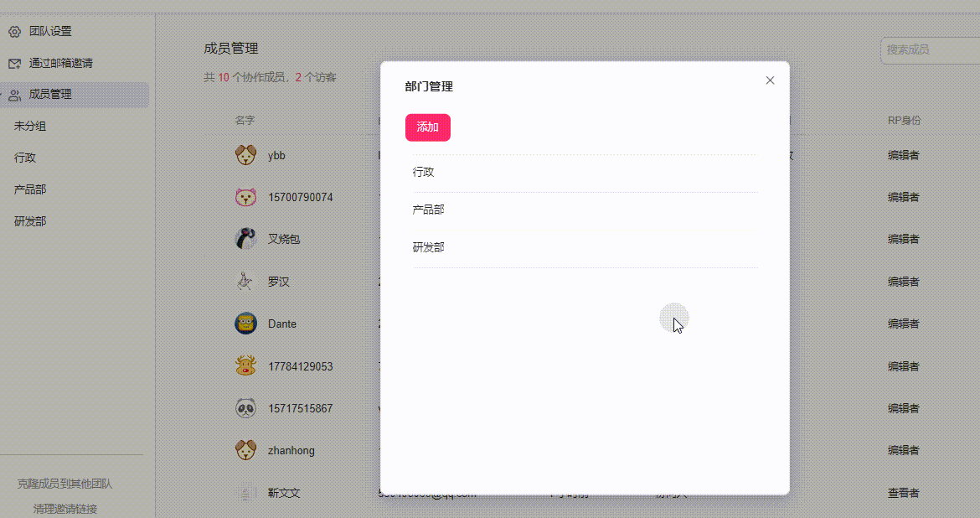980x518 pixels.
Task: Click the penguin avatar for 叉烧包
Action: click(x=245, y=239)
